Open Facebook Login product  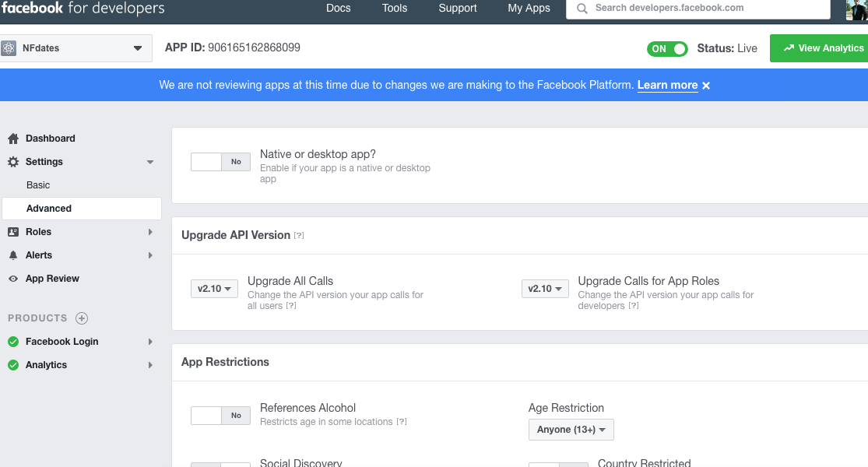pyautogui.click(x=62, y=342)
